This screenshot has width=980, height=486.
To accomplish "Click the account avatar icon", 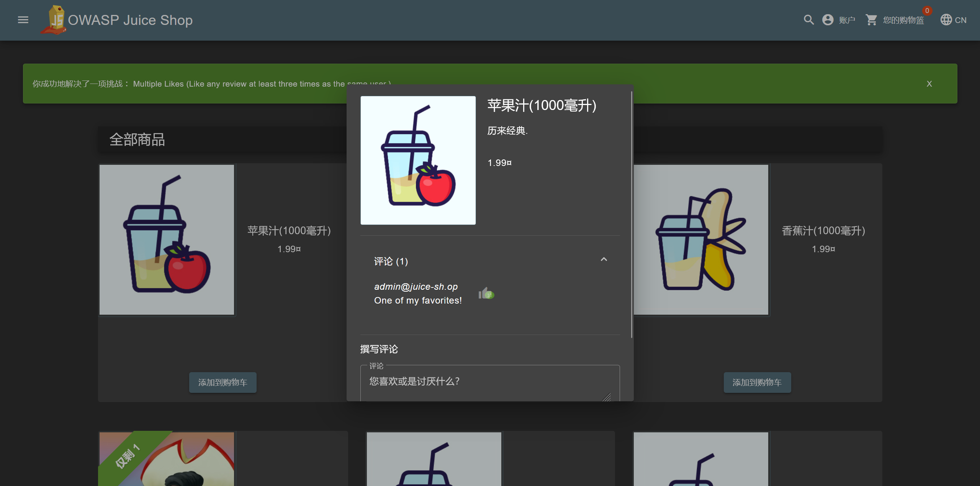I will [828, 20].
